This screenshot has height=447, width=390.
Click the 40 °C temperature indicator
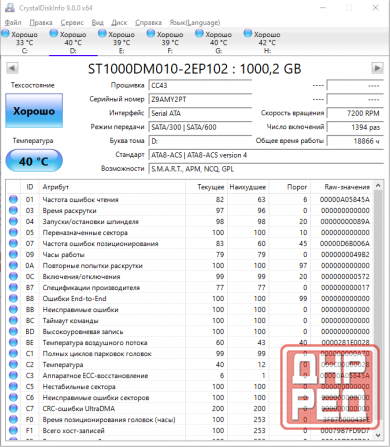click(x=34, y=161)
